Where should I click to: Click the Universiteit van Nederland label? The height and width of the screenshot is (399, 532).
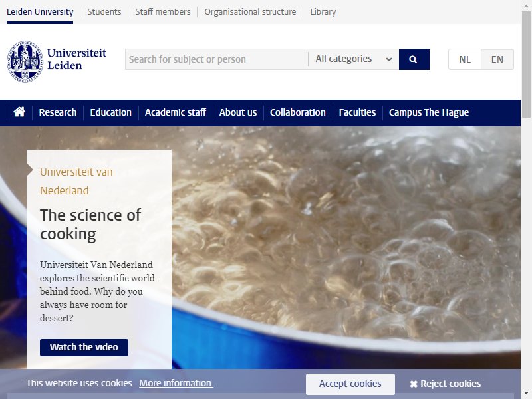click(76, 181)
